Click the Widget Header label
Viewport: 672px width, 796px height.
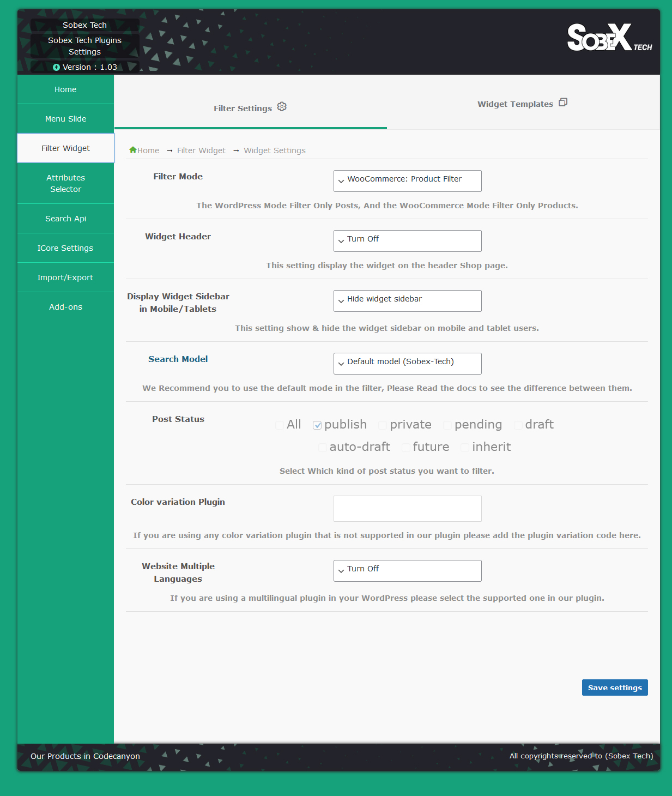point(178,236)
